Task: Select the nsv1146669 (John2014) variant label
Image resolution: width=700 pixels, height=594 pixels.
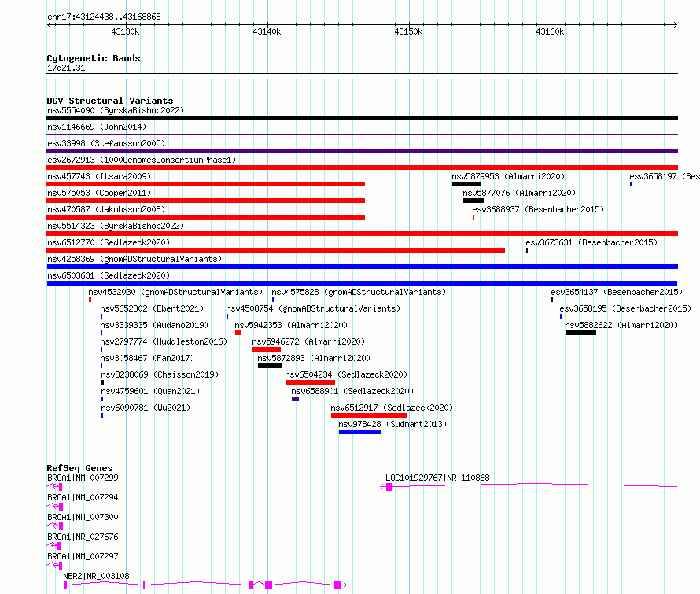Action: click(x=97, y=127)
